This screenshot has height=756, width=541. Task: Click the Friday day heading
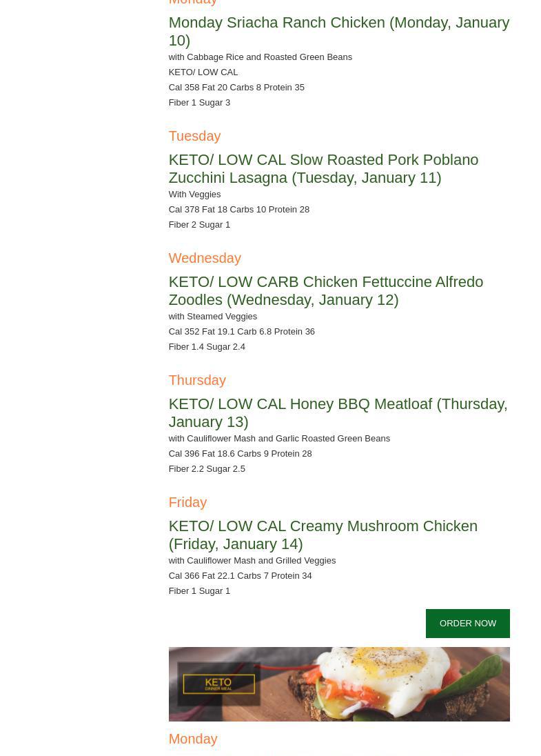(x=187, y=502)
